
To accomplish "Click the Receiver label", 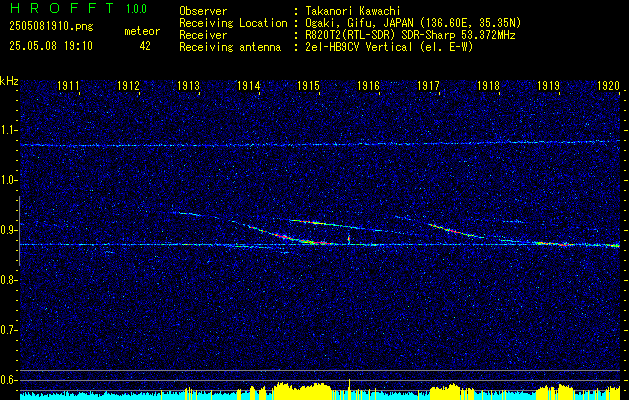I will tap(203, 35).
